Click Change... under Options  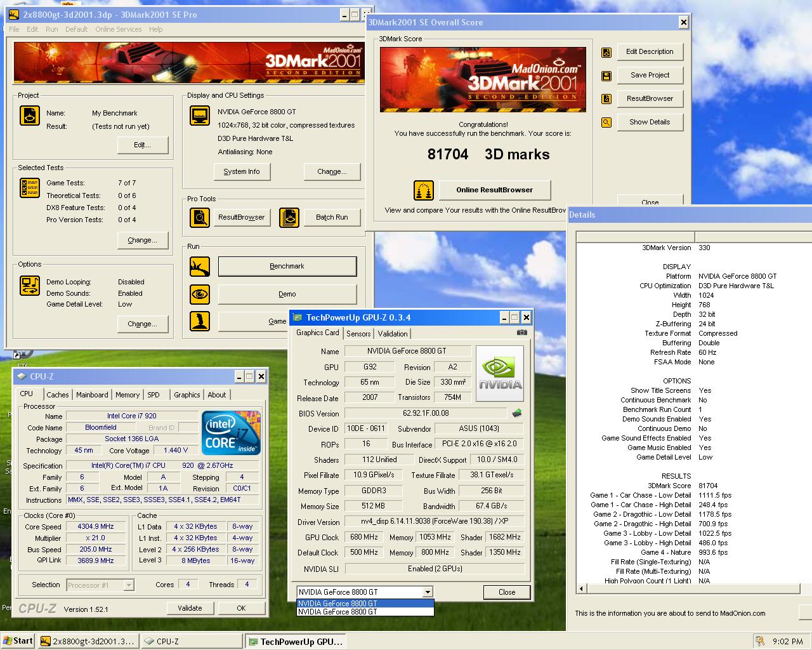143,324
